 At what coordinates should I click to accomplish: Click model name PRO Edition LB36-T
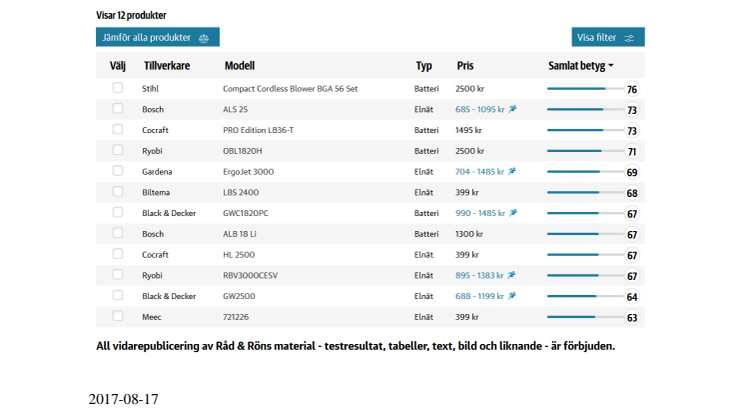pos(258,130)
